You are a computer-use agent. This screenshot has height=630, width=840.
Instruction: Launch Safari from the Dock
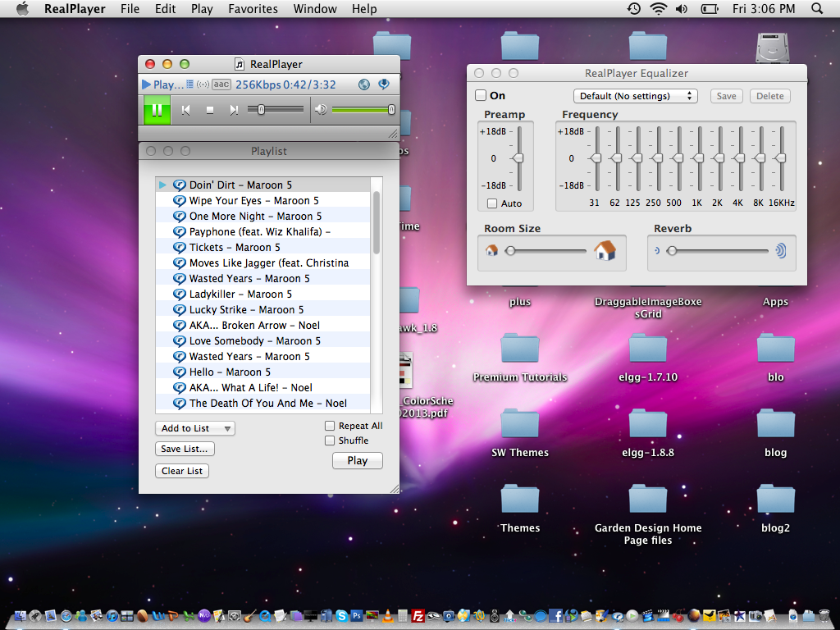(x=66, y=617)
